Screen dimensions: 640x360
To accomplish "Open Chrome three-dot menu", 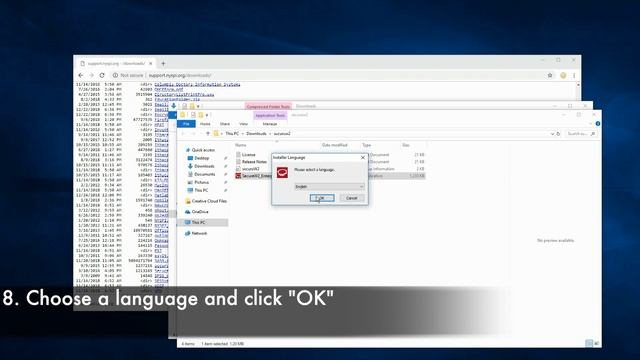I will click(x=574, y=76).
